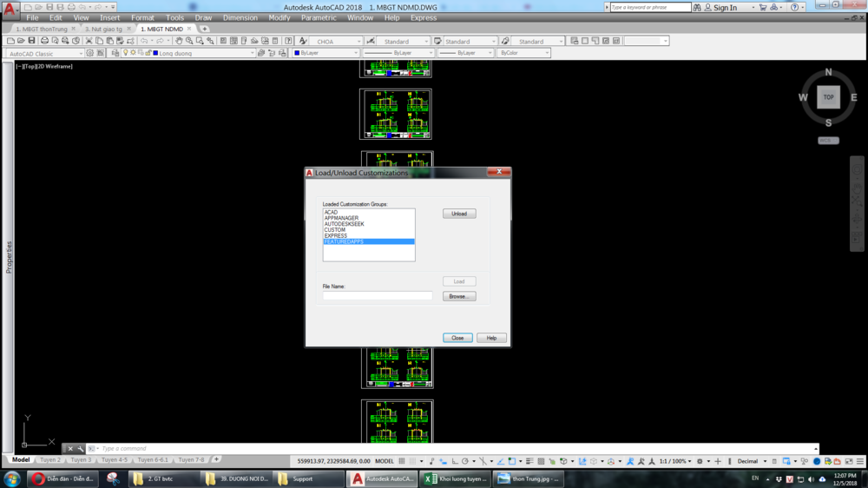Image resolution: width=868 pixels, height=488 pixels.
Task: Open the Table Style icon
Action: point(437,41)
